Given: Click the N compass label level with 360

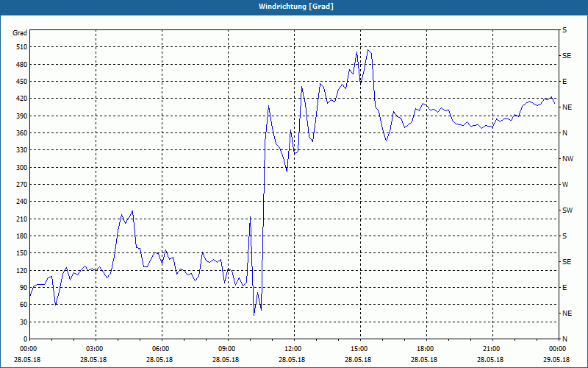Looking at the screenshot, I should (x=564, y=133).
